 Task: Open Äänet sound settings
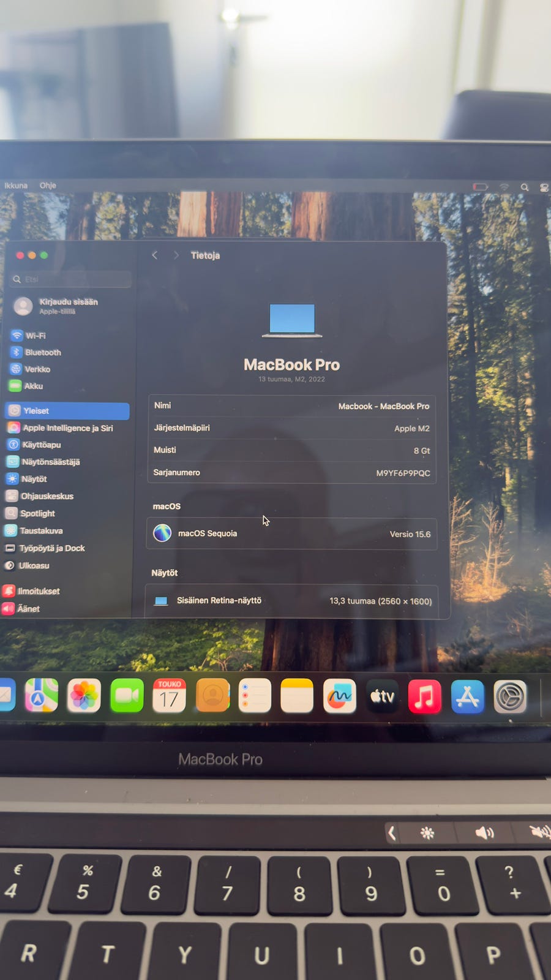21,609
